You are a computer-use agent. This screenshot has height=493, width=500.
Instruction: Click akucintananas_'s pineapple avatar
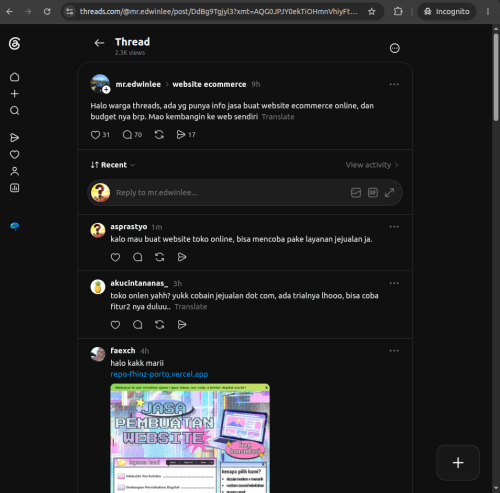[98, 287]
